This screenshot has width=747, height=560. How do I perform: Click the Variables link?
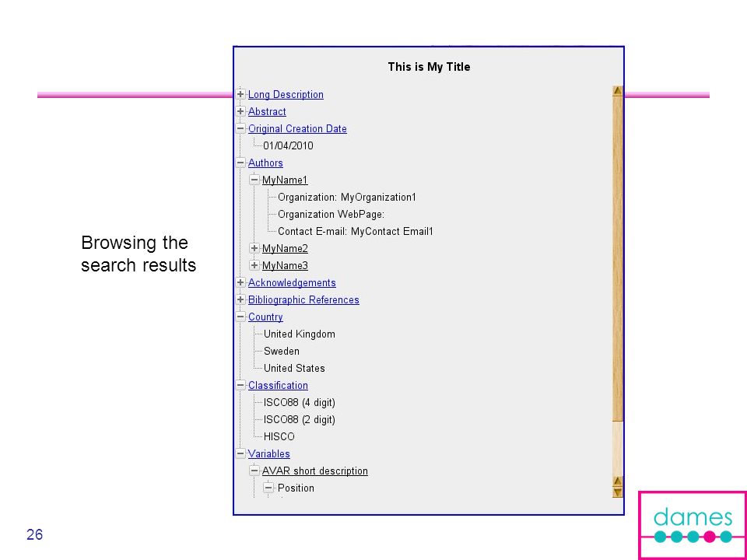pos(268,453)
